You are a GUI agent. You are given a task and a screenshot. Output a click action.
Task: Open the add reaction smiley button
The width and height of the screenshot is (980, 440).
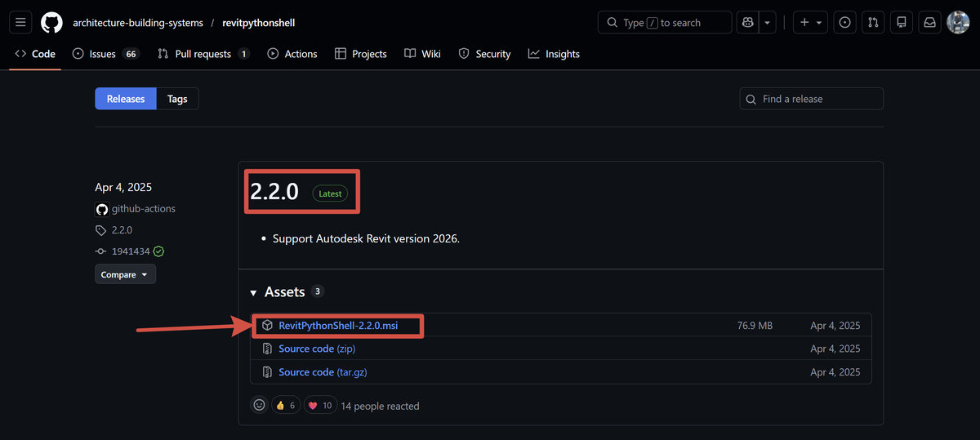pos(260,405)
